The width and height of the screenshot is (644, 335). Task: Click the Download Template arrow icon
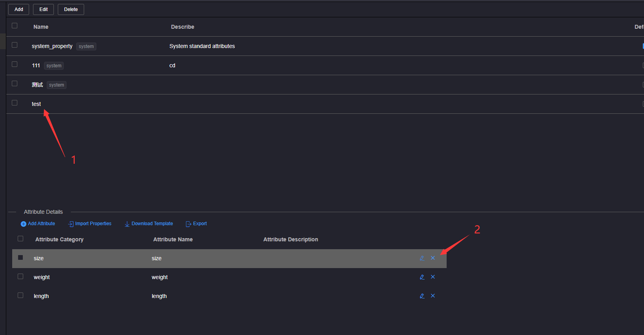pyautogui.click(x=127, y=224)
